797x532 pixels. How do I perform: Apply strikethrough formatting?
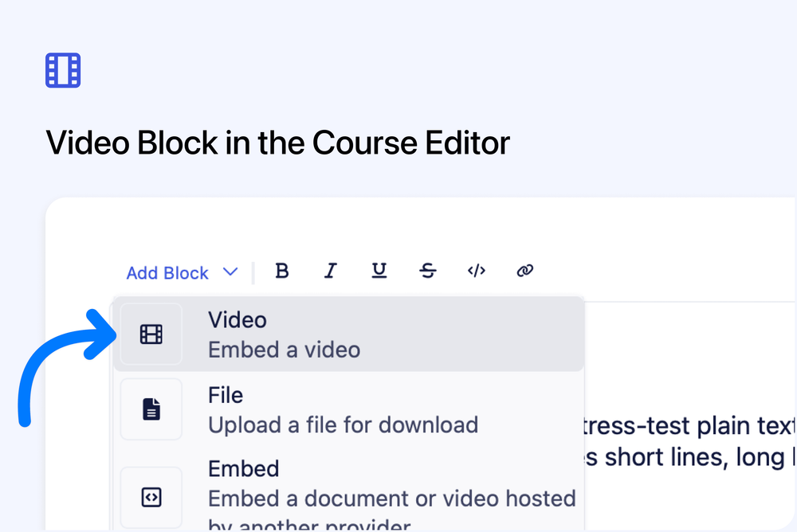(x=428, y=271)
